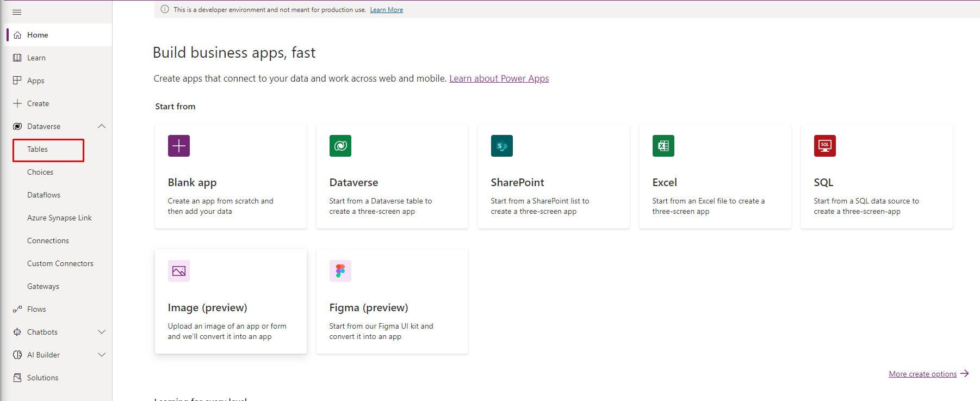This screenshot has width=980, height=401.
Task: Click the Flows icon in sidebar
Action: coord(17,309)
